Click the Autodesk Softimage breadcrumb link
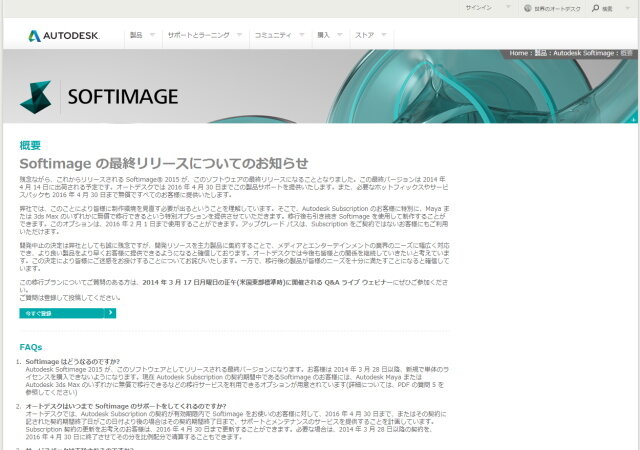The height and width of the screenshot is (450, 640). [584, 53]
